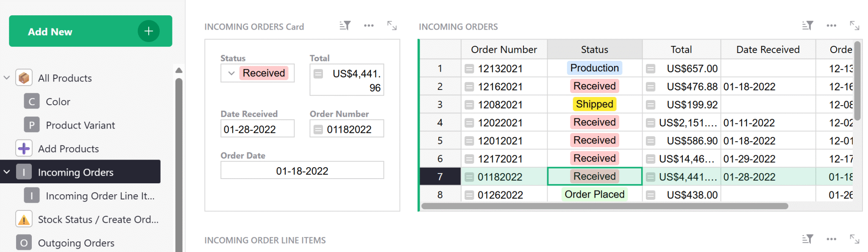Click the Add Products plus icon
The height and width of the screenshot is (252, 868).
[x=24, y=148]
